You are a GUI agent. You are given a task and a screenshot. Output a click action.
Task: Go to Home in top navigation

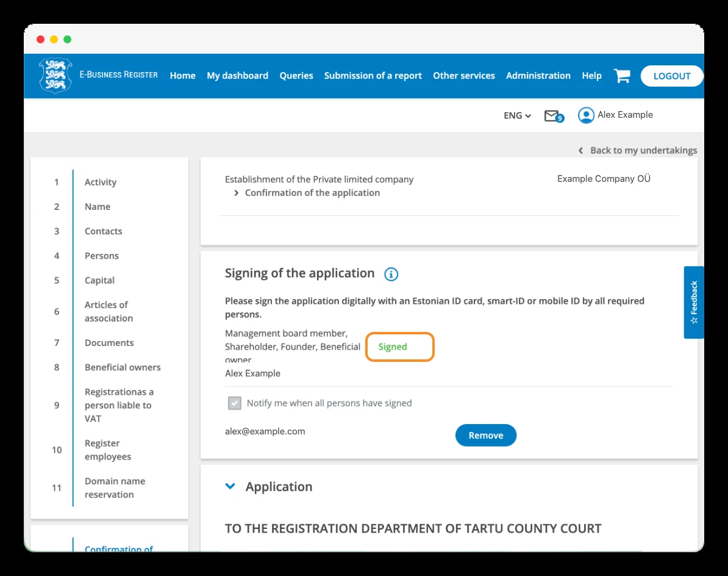point(182,76)
